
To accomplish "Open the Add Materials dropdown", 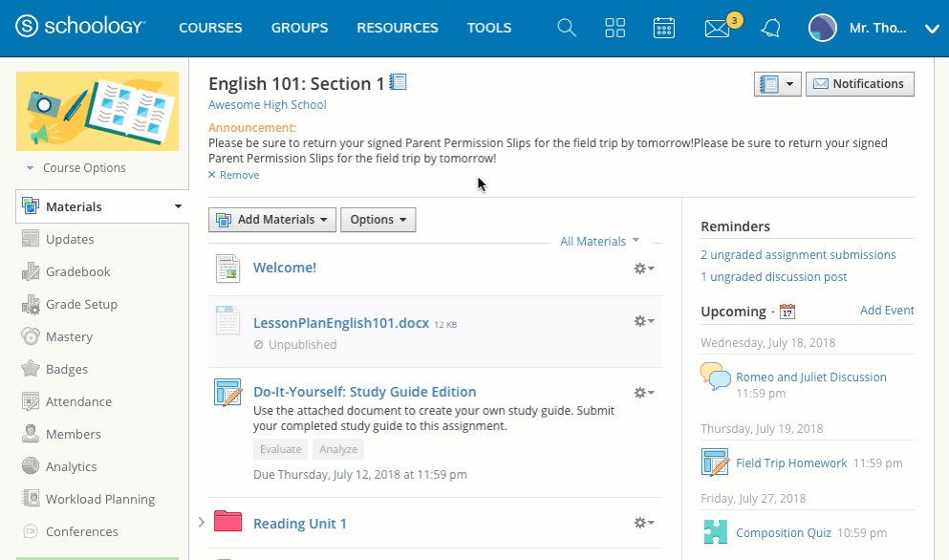I will pos(272,220).
